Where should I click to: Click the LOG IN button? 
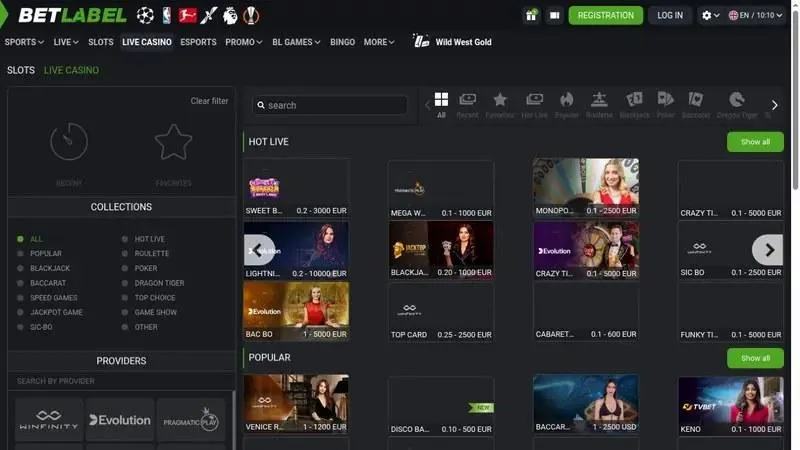coord(670,15)
